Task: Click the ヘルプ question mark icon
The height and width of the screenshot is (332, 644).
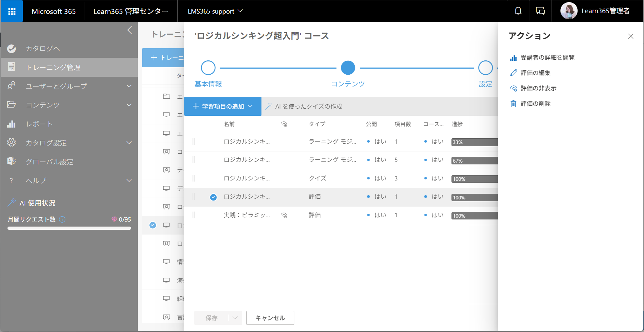Action: 11,180
